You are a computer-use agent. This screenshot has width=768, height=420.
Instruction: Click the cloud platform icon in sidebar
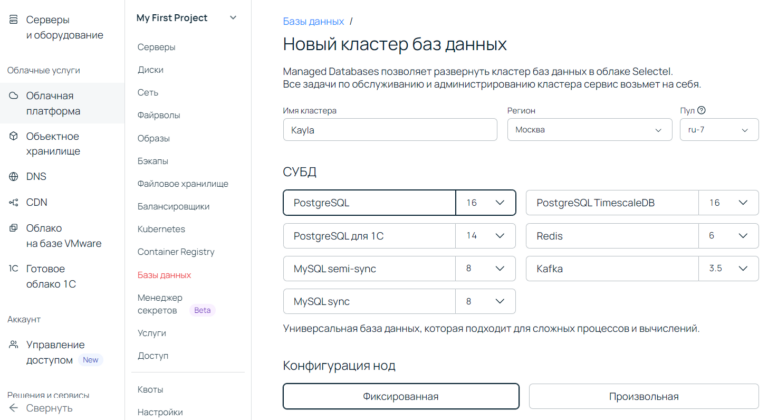pyautogui.click(x=14, y=95)
